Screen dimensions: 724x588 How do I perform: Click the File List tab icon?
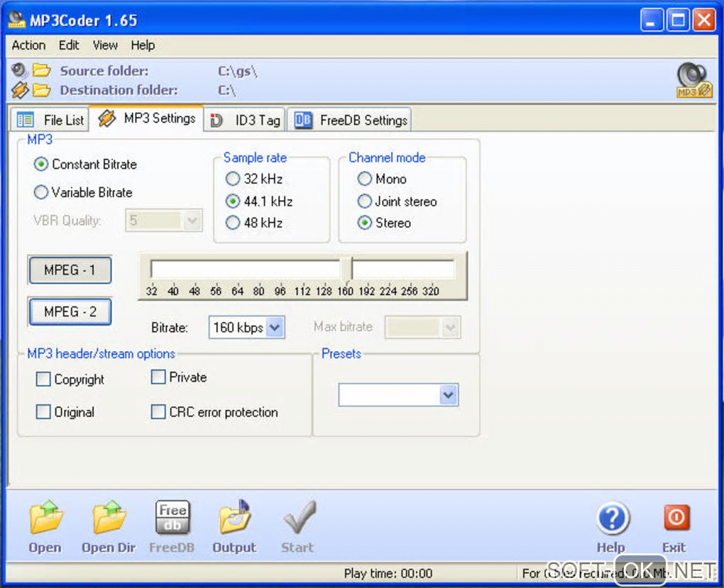(x=25, y=120)
